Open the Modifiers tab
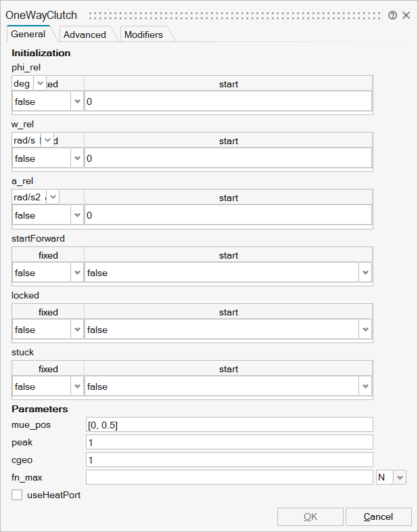The width and height of the screenshot is (418, 532). click(x=143, y=35)
